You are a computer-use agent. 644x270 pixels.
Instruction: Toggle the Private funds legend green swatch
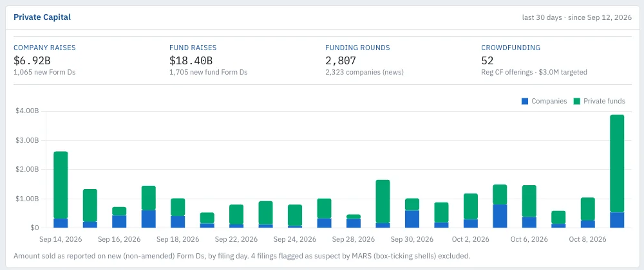coord(576,101)
